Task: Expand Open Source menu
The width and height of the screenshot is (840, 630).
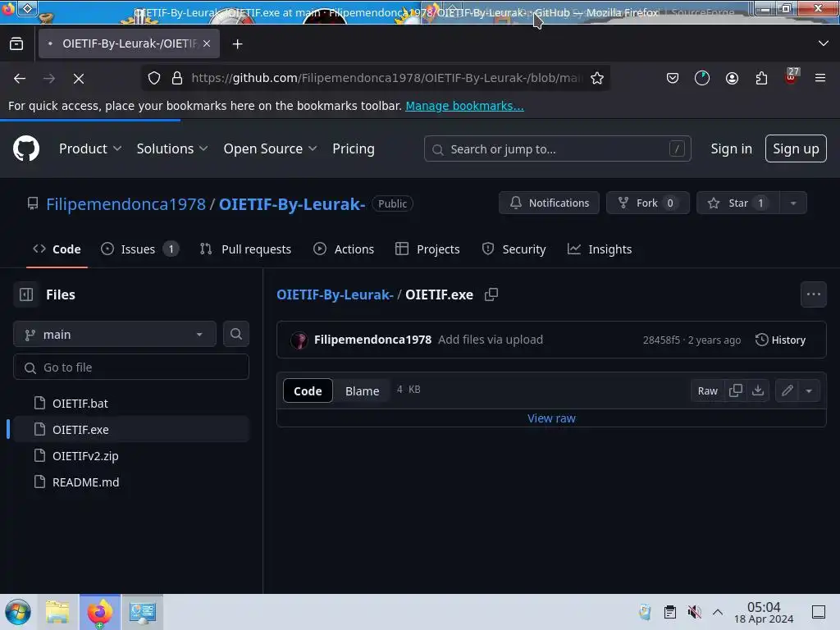Action: [x=270, y=148]
